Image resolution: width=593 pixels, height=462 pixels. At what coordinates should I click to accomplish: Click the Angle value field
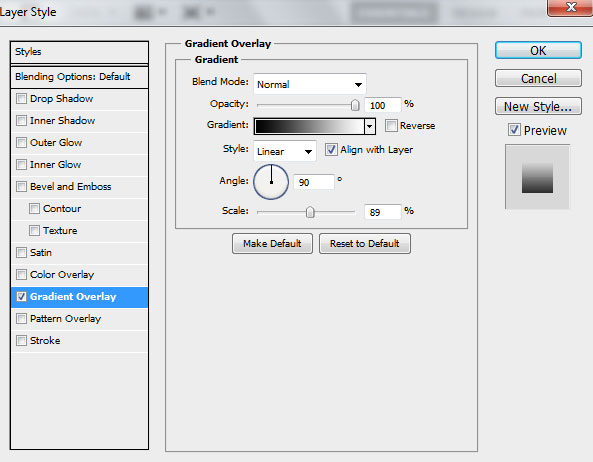pyautogui.click(x=314, y=182)
